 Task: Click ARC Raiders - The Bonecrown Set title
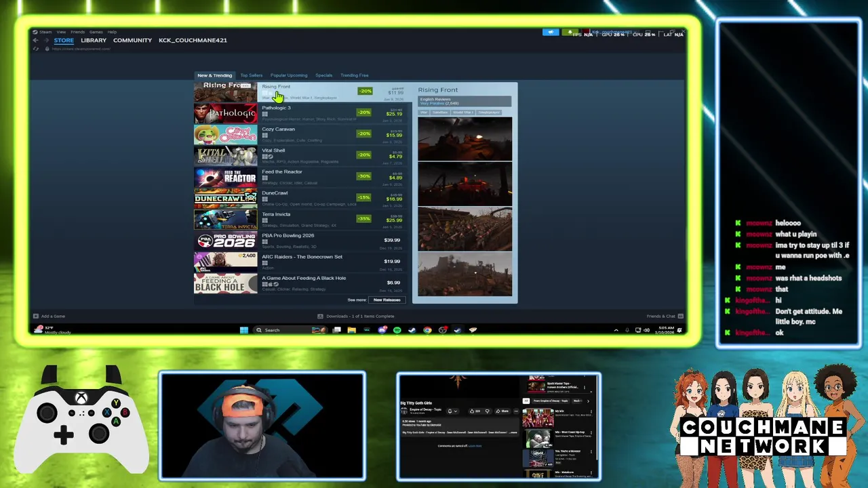[x=302, y=257]
